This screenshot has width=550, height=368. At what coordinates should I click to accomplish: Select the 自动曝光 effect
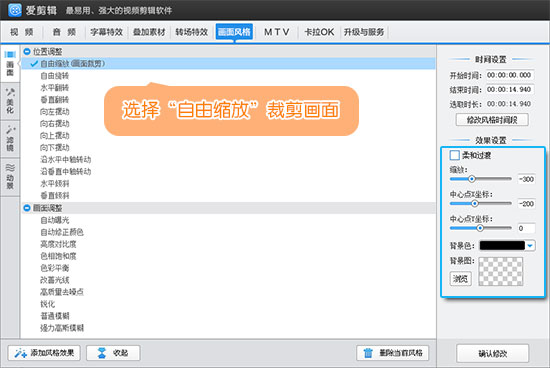(x=55, y=220)
